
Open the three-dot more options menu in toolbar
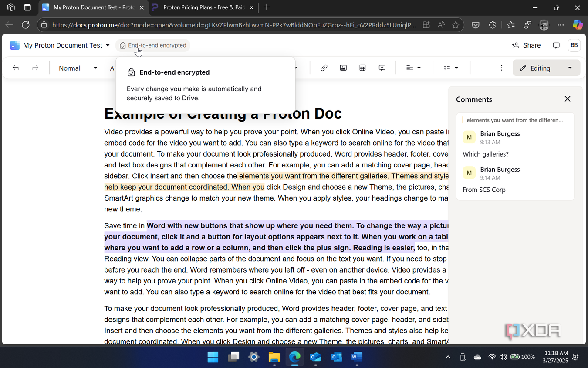pos(502,68)
